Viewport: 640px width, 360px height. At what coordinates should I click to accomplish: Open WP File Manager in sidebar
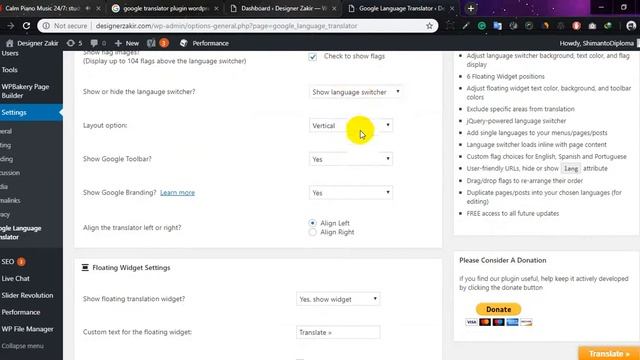[x=27, y=329]
